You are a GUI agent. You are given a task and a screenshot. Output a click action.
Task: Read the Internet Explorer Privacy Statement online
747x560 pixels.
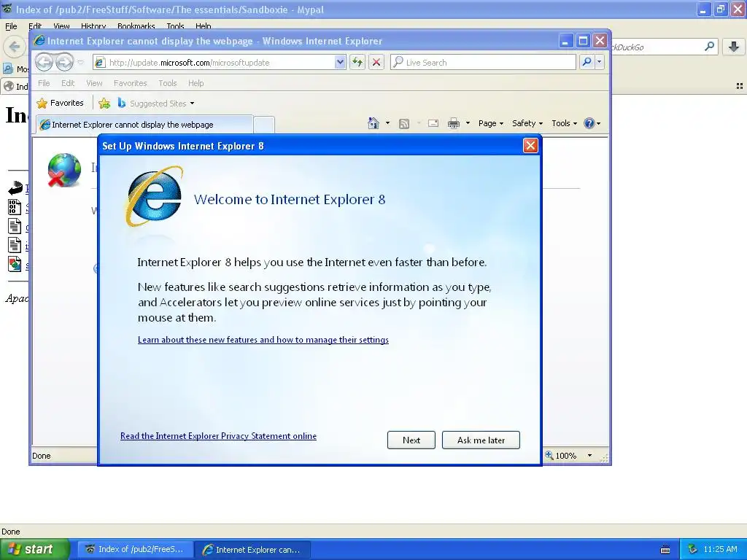[x=218, y=436]
